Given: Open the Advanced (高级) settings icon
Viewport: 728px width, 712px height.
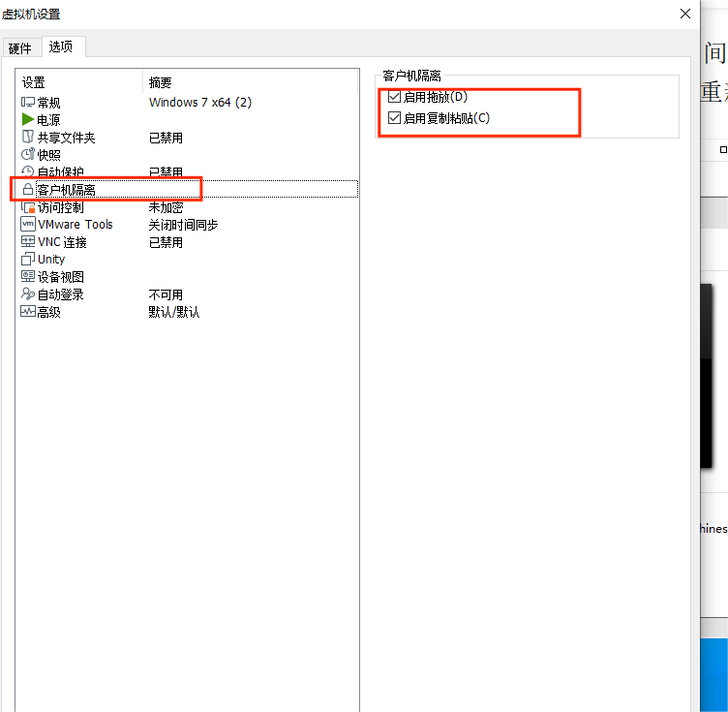Looking at the screenshot, I should pos(28,312).
